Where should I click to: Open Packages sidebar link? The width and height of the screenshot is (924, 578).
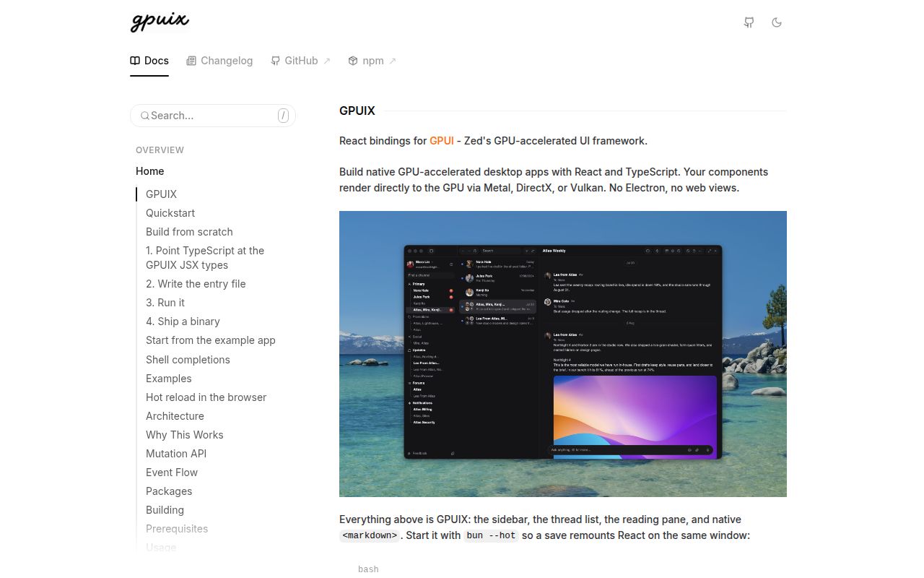click(169, 491)
